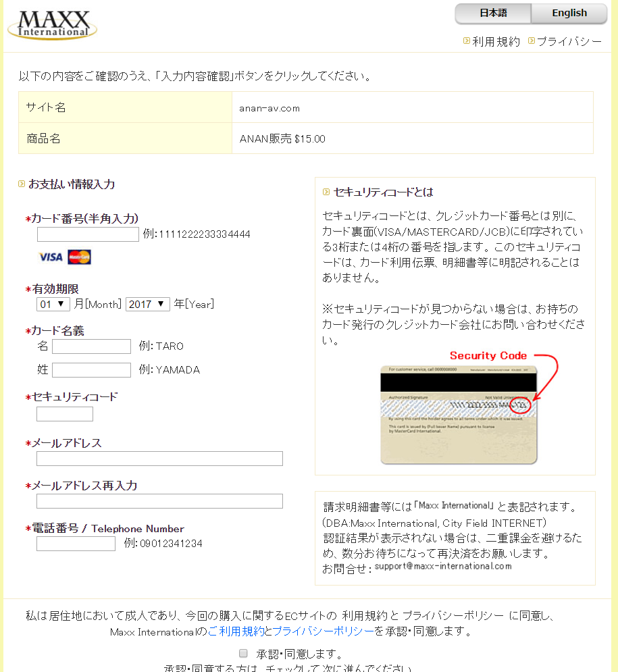The image size is (618, 672).
Task: Switch language to 日本語 tab
Action: 493,14
